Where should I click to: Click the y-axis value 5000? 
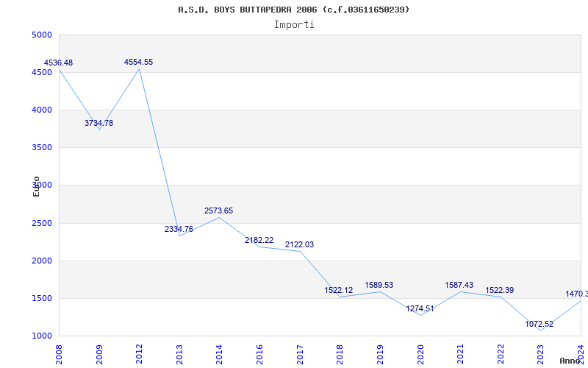pos(41,35)
